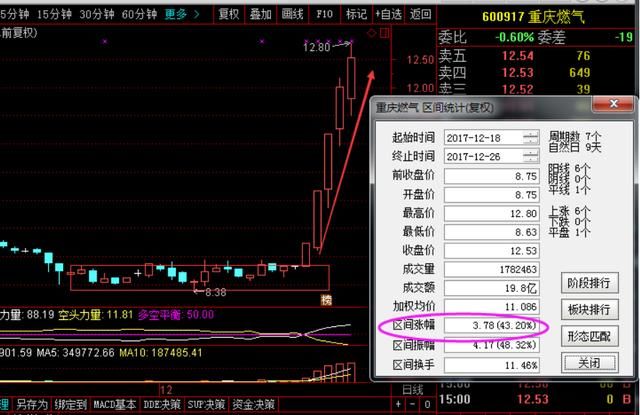640x415 pixels.
Task: Click the 榜 ranking badge under the candlesticks
Action: click(326, 300)
